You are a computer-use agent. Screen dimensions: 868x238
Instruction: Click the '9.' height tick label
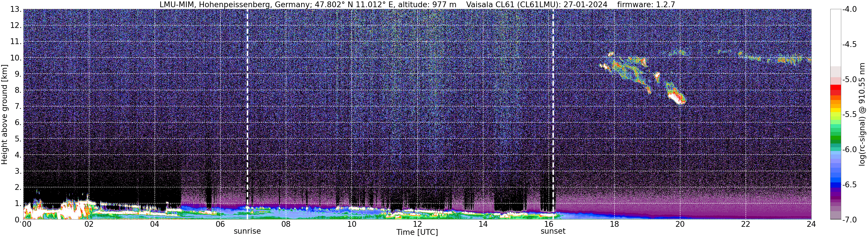pyautogui.click(x=18, y=74)
